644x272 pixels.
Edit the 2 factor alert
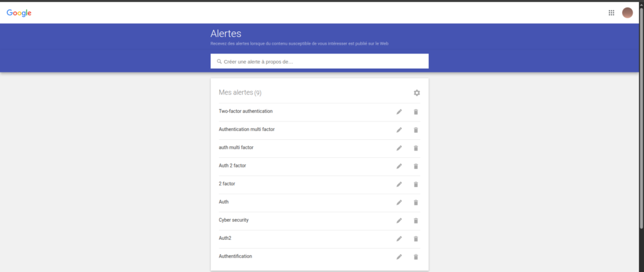(399, 184)
